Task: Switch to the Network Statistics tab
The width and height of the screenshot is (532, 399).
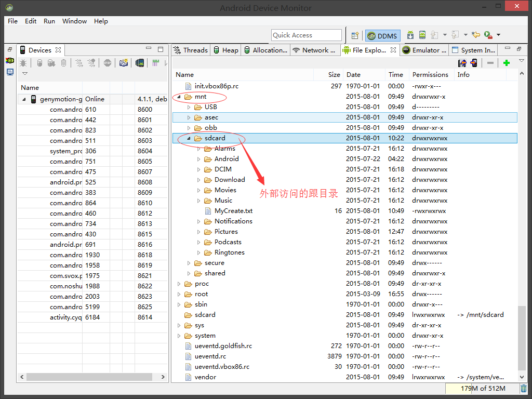Action: click(x=314, y=50)
